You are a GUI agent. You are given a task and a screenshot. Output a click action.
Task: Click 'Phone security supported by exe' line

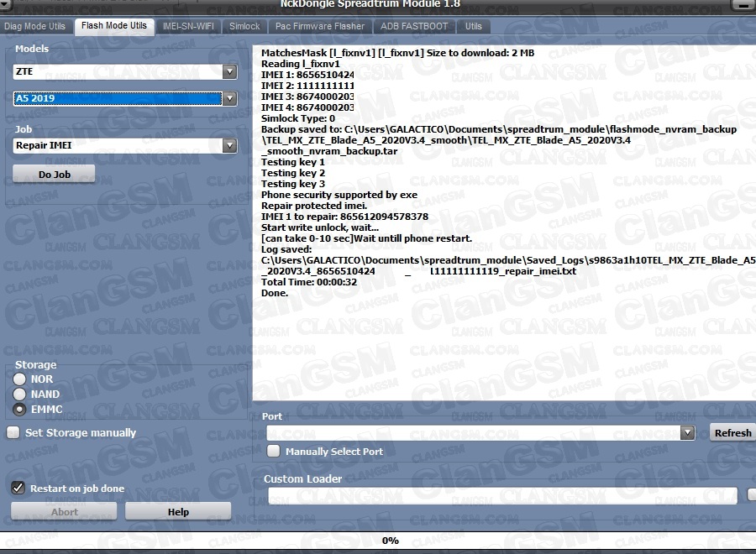point(339,195)
